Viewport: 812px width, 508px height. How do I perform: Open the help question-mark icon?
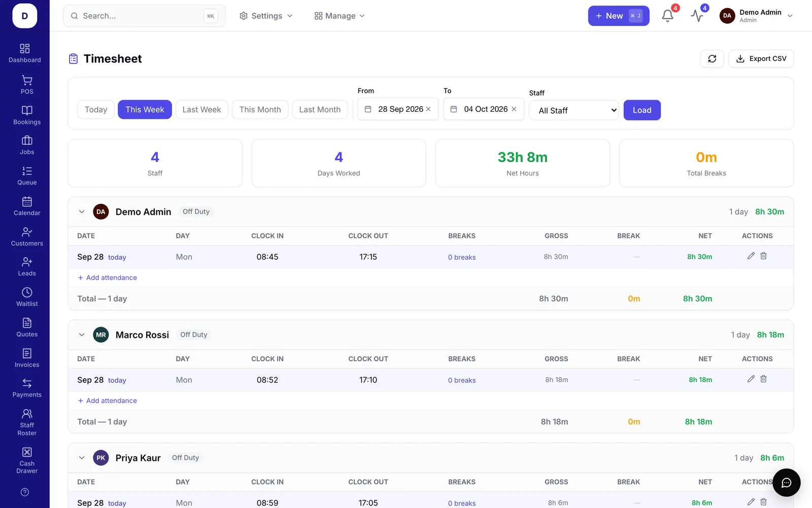click(x=25, y=492)
